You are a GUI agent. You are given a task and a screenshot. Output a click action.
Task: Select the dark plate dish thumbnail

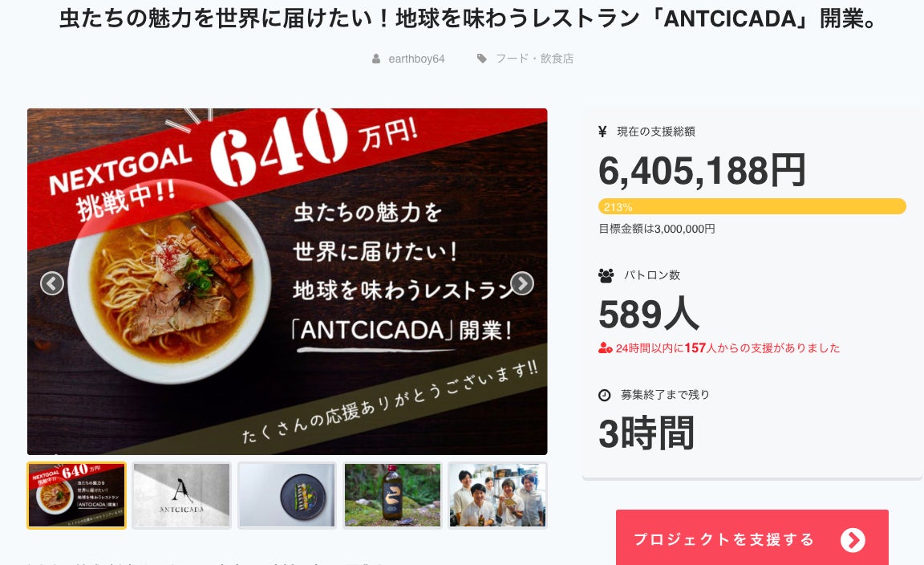[287, 495]
